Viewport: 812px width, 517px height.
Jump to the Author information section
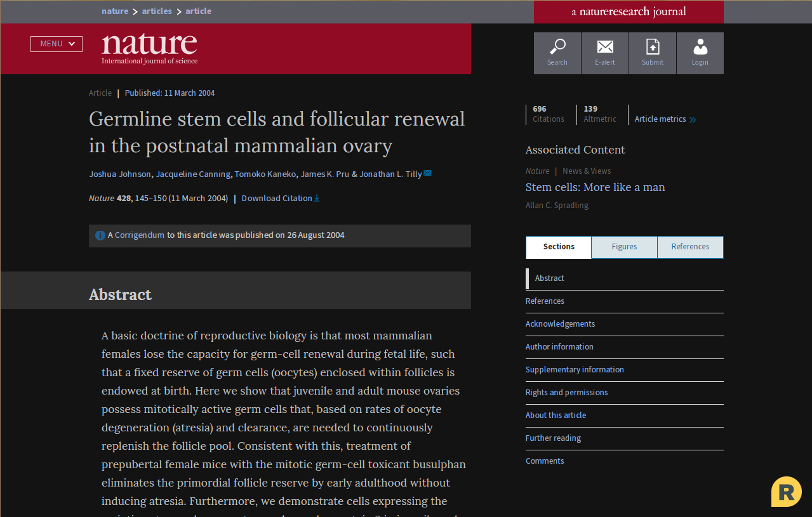(x=559, y=347)
